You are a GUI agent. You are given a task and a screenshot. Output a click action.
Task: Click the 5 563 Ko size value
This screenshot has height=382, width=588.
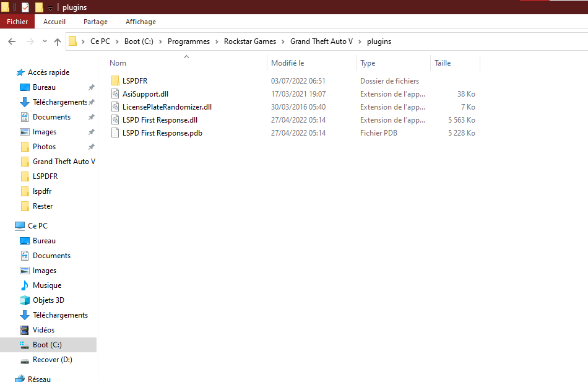pos(462,119)
